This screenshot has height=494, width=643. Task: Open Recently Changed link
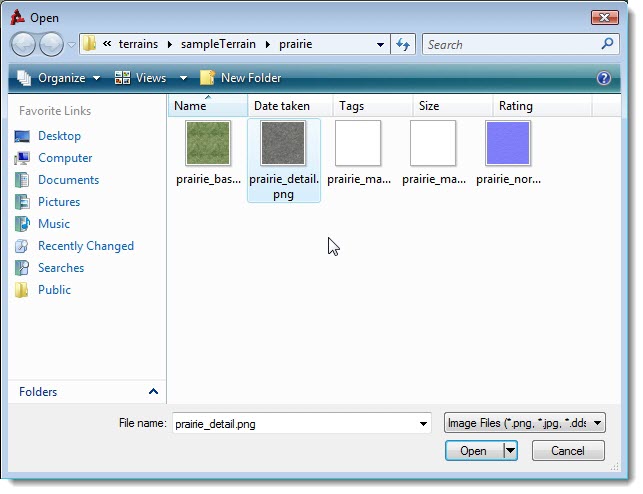(x=86, y=246)
